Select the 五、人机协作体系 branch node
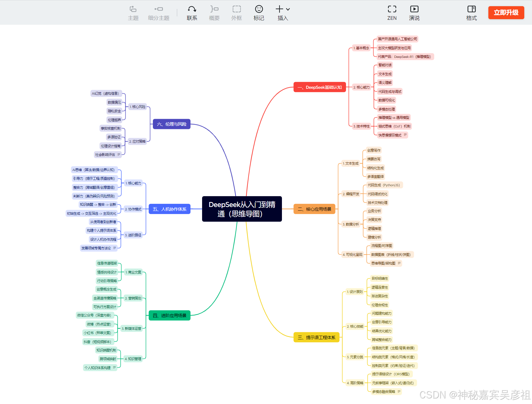Viewport: 532px width, 404px height. coord(170,209)
